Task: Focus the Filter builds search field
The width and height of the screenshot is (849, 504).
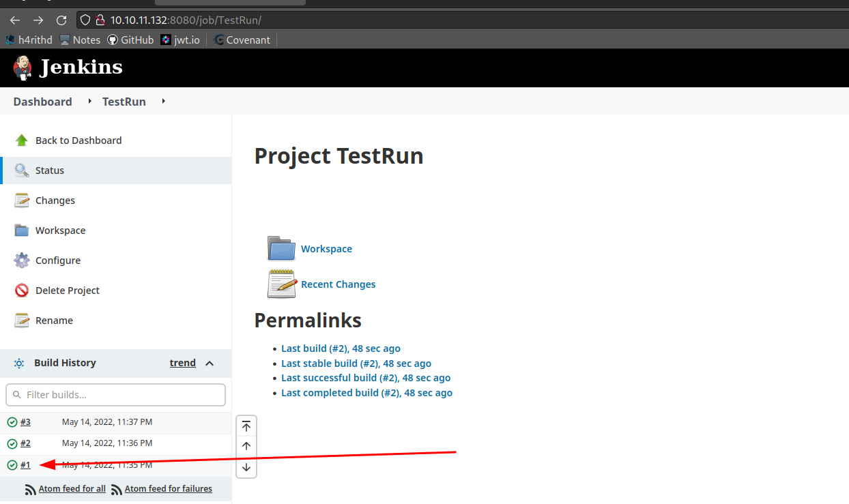Action: [x=115, y=395]
